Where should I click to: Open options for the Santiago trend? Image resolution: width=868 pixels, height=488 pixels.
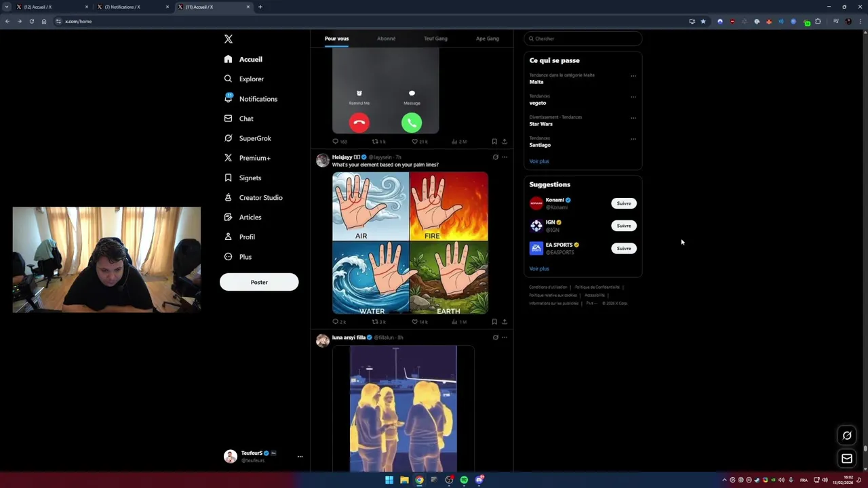coord(633,139)
